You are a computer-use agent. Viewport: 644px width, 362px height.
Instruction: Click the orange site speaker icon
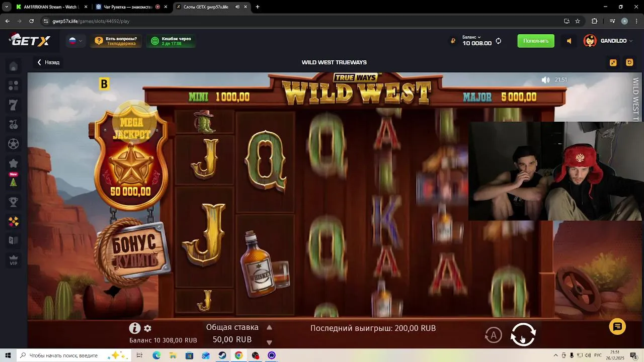[569, 41]
